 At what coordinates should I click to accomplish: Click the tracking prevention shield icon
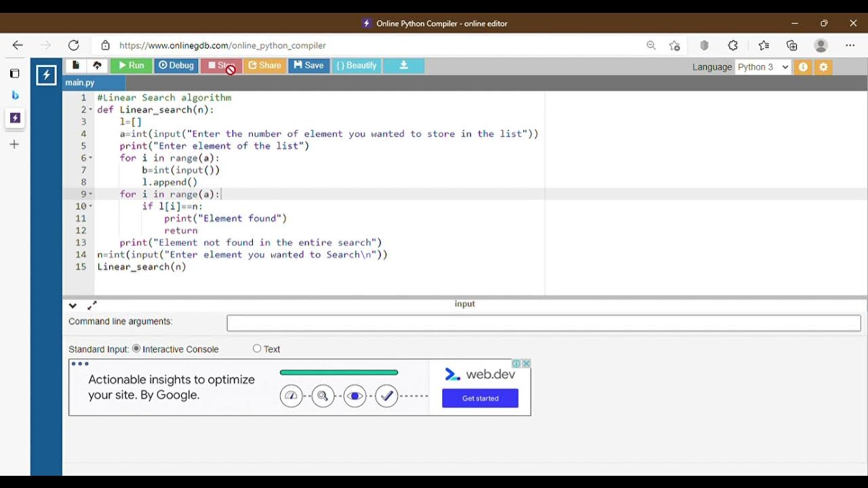point(704,45)
